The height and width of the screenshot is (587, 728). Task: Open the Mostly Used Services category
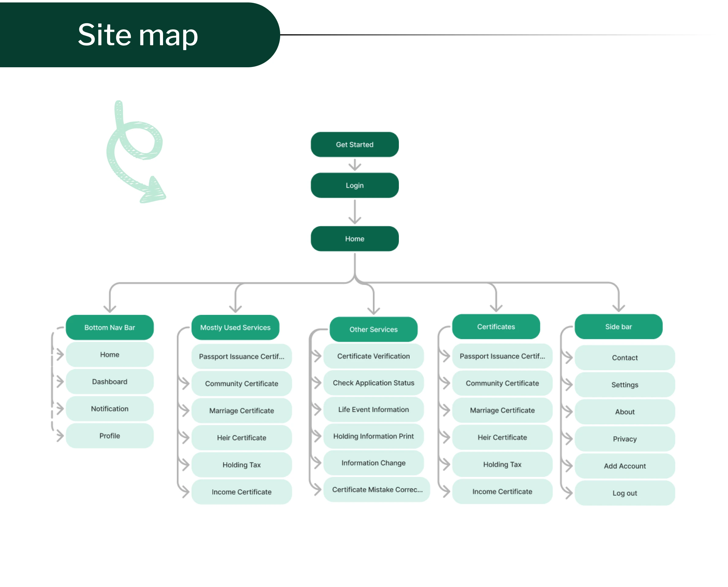click(x=235, y=327)
